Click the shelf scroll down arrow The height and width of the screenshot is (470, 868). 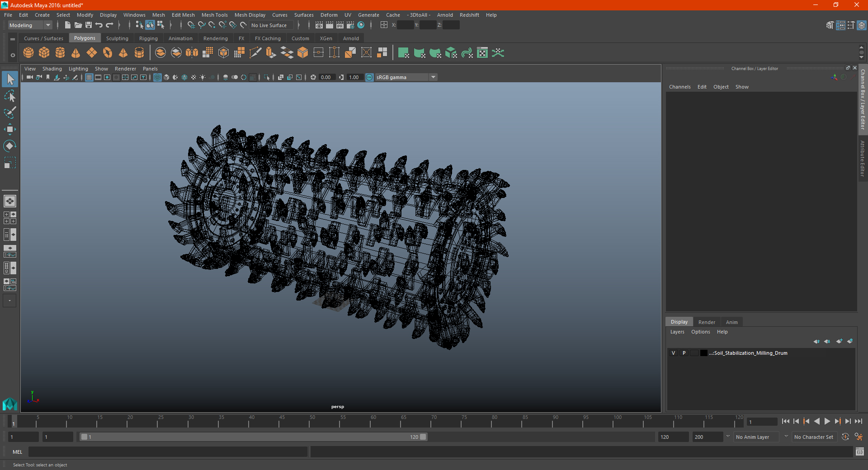coord(861,58)
